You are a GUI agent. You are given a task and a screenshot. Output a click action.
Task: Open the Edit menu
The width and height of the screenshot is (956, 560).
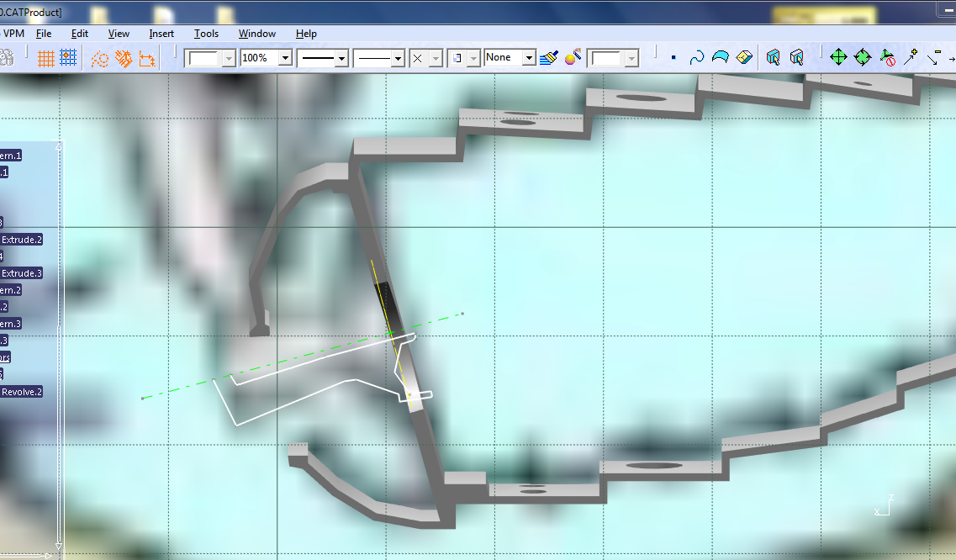(x=79, y=34)
